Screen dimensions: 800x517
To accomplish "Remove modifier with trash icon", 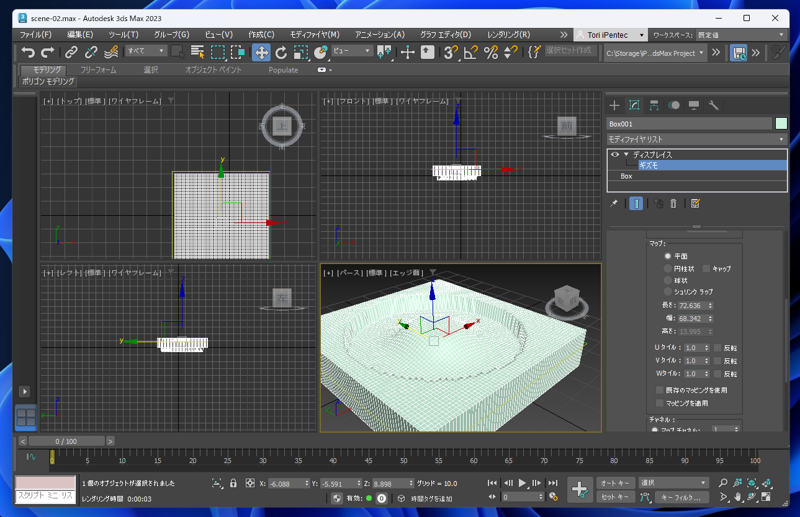I will 673,204.
